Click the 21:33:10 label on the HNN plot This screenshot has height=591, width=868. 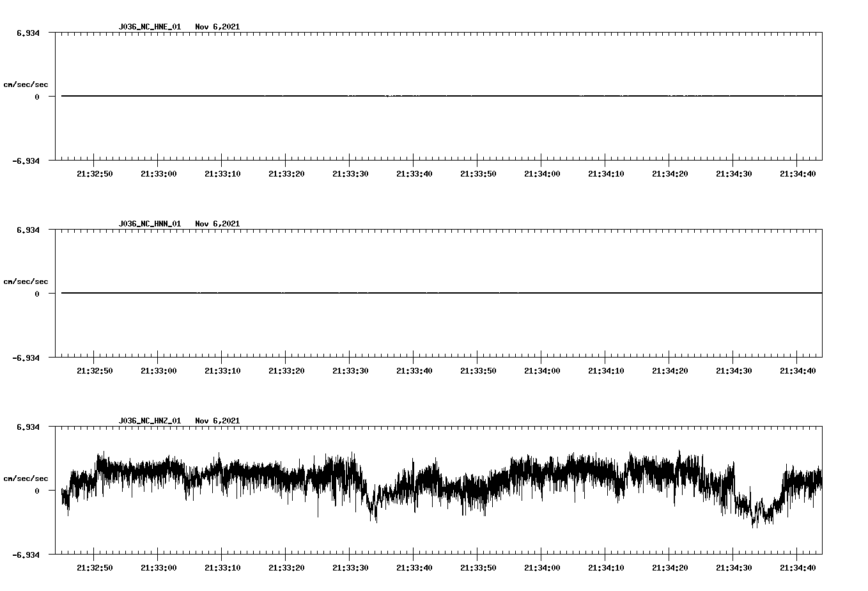(x=222, y=371)
